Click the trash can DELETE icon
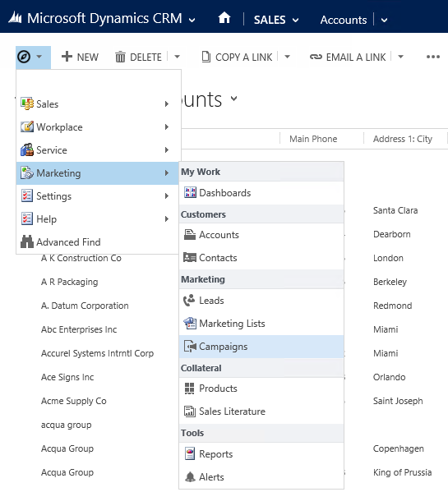The width and height of the screenshot is (448, 492). pos(120,57)
